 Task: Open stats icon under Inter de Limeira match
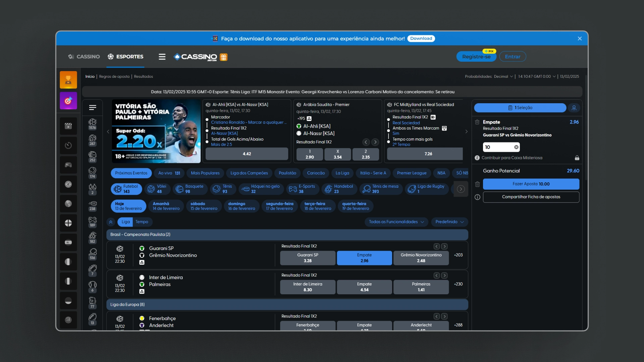point(142,292)
